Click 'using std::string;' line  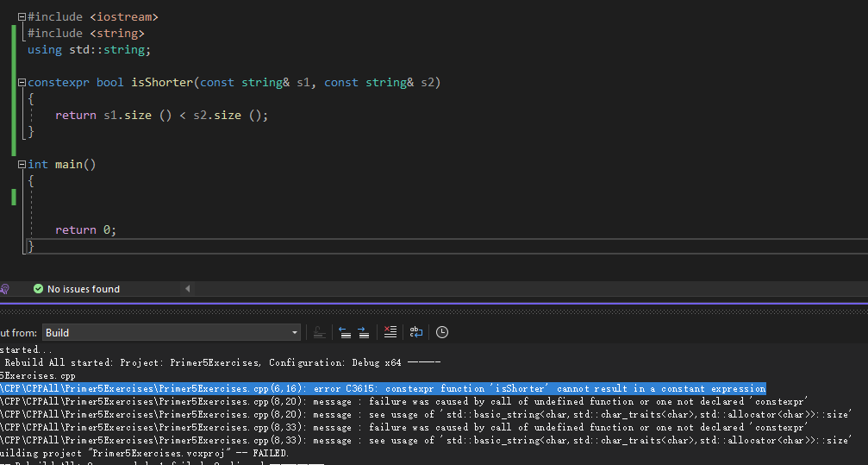point(89,50)
